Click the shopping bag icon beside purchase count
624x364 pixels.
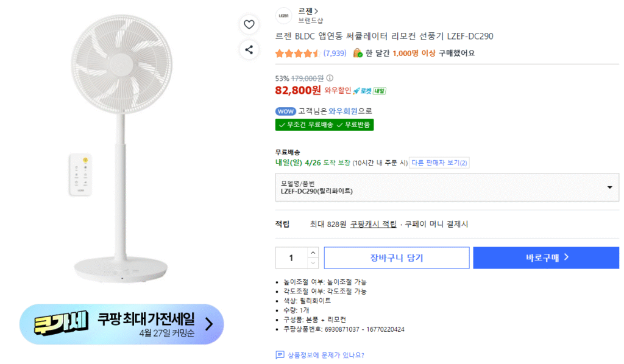tap(357, 53)
